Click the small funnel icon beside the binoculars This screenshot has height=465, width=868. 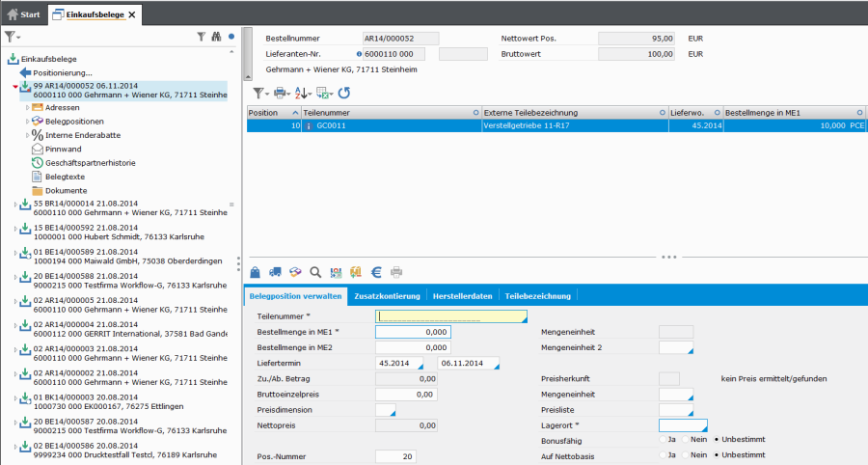click(x=201, y=37)
